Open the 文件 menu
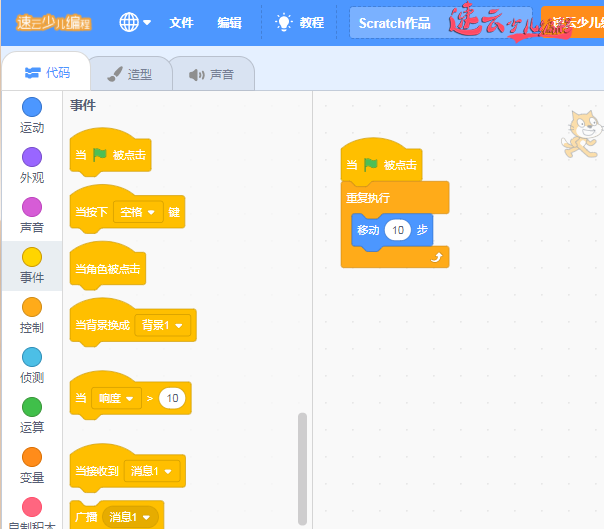Viewport: 604px width, 529px height. point(181,22)
